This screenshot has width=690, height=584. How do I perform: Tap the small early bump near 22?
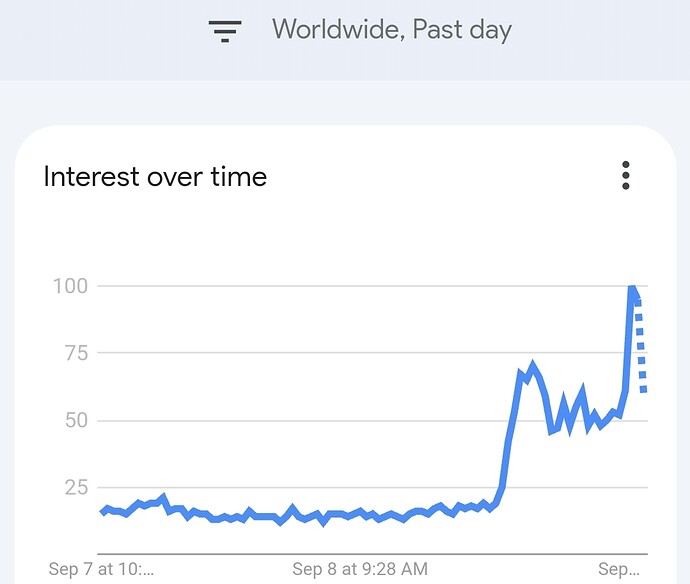(163, 497)
